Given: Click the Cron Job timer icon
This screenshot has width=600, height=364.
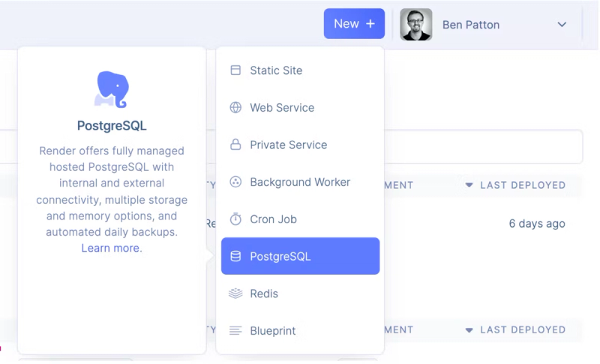Looking at the screenshot, I should pyautogui.click(x=235, y=219).
